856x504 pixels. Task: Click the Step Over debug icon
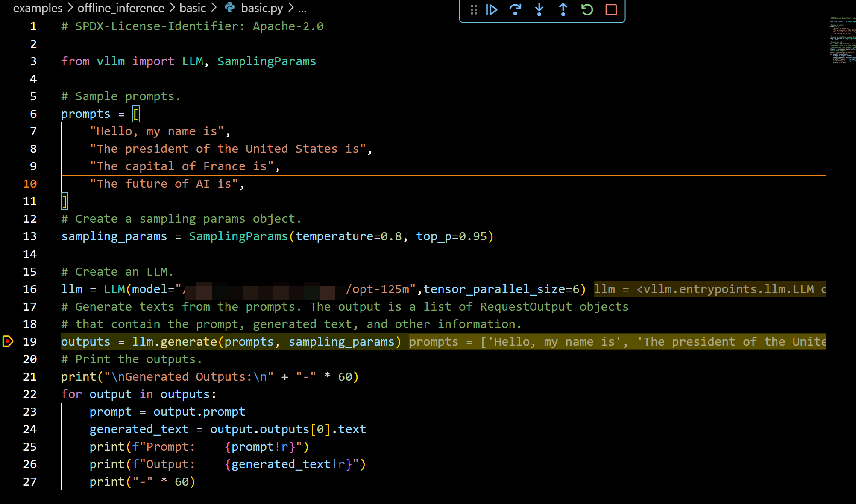(516, 9)
